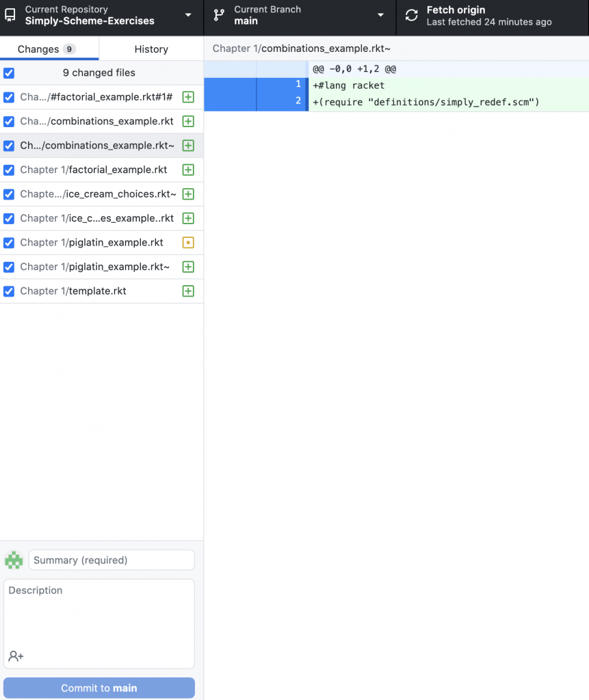The height and width of the screenshot is (700, 589).
Task: Click the branch icon beside Current Branch
Action: (x=219, y=15)
